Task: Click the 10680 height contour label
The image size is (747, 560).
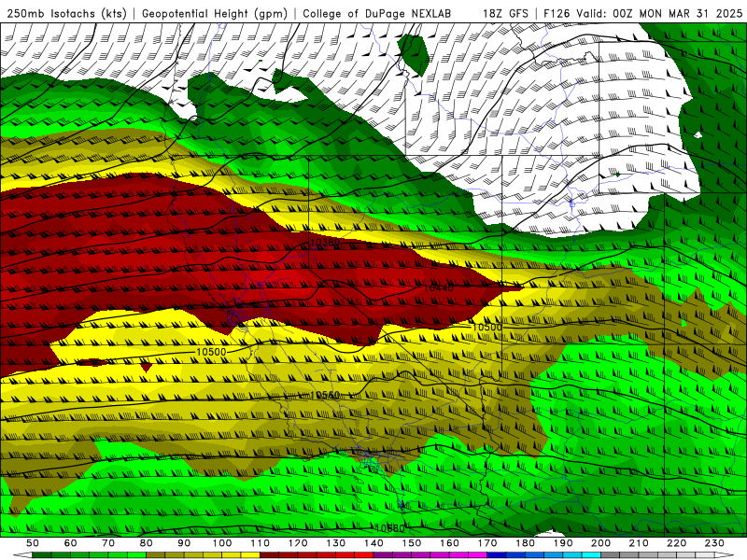Action: (389, 528)
